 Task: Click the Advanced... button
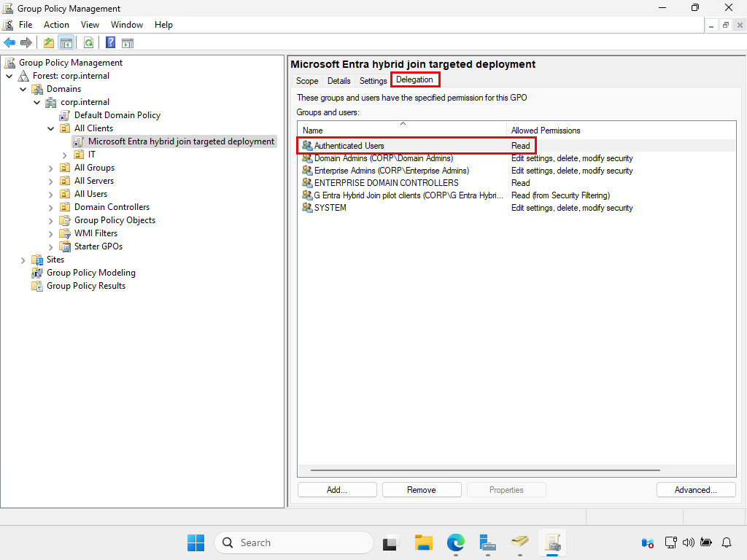click(x=696, y=490)
